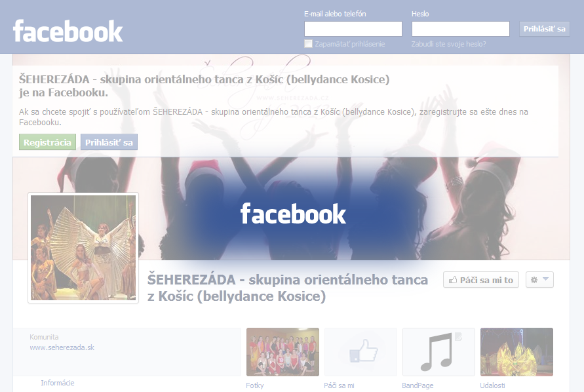Screen dimensions: 584x392
Task: Click the Komunita category text
Action: [44, 337]
